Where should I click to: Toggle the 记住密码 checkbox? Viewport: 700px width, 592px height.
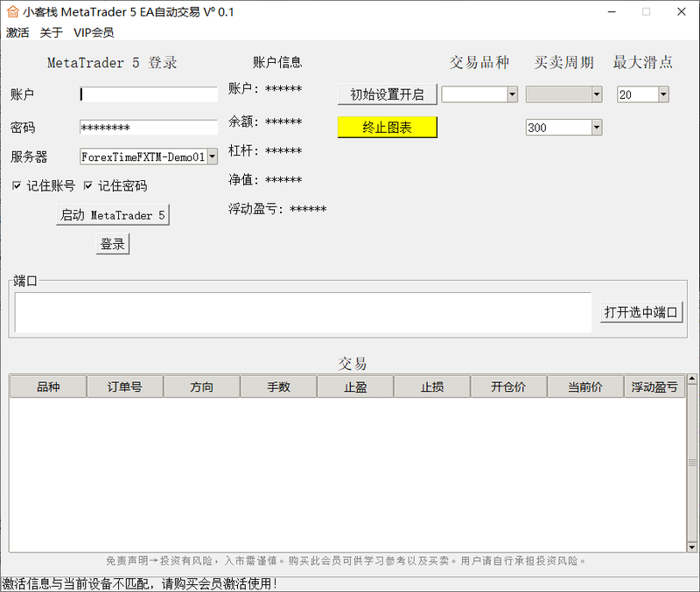[88, 185]
